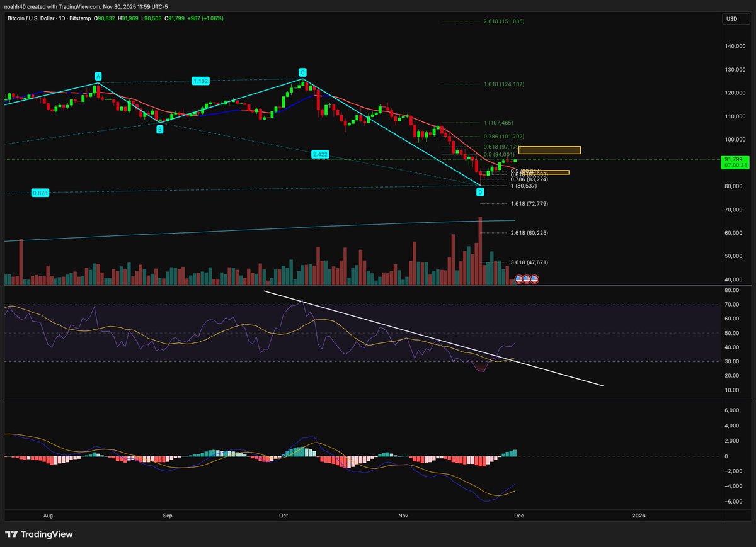
Task: Click the 2.422 ratio label
Action: 321,154
